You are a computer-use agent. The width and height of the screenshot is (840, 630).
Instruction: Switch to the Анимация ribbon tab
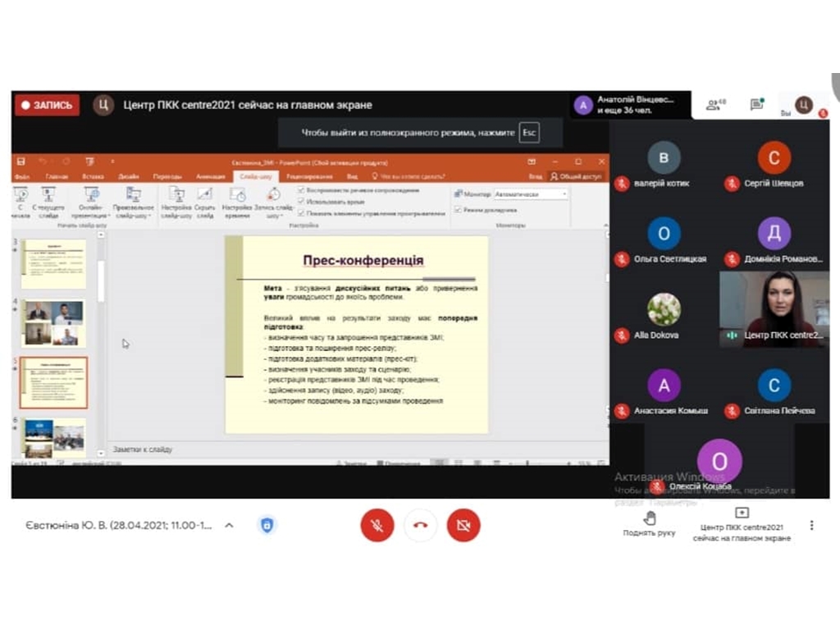(x=211, y=176)
